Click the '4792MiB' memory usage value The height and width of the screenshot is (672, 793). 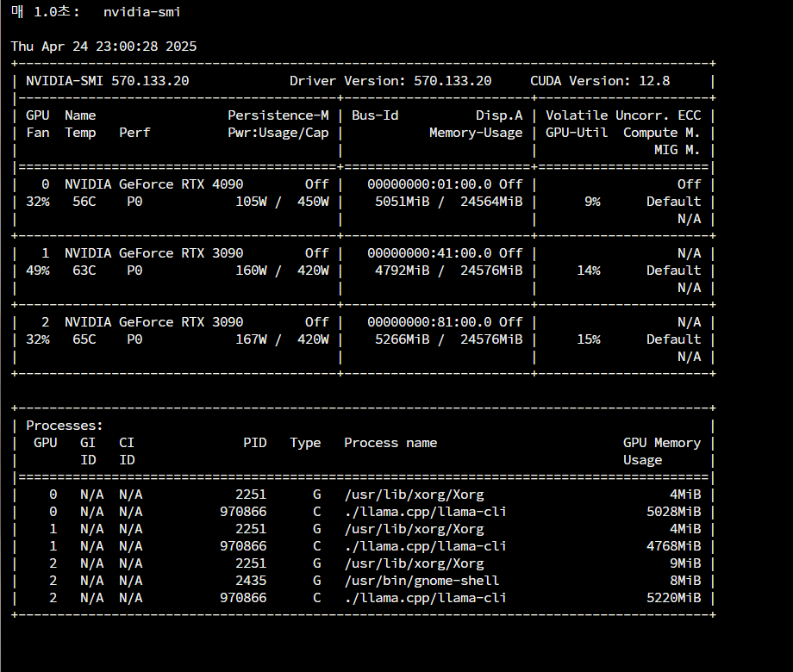(x=402, y=270)
